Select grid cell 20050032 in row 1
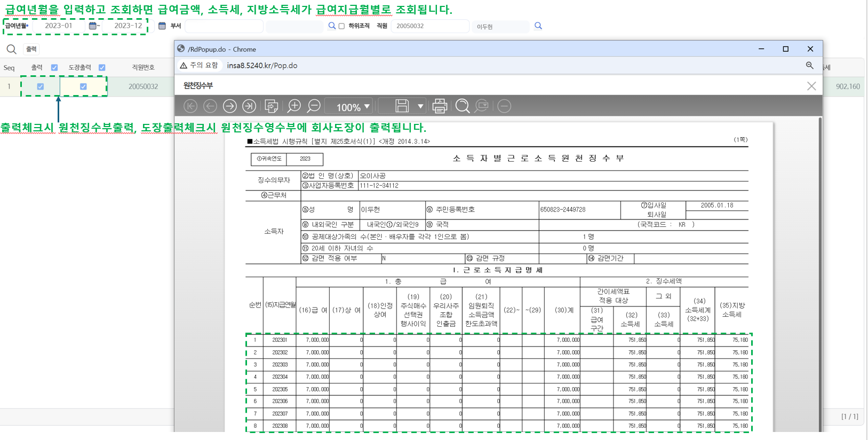Image resolution: width=868 pixels, height=440 pixels. point(143,87)
